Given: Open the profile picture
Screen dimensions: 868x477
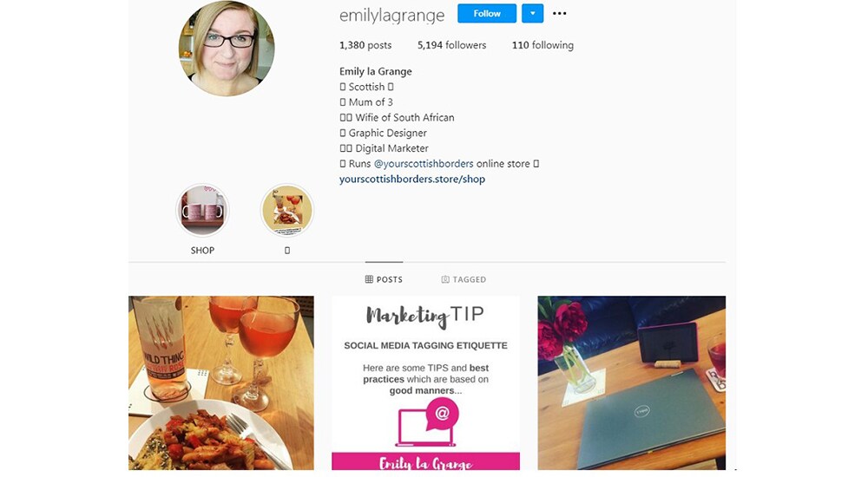Looking at the screenshot, I should [227, 49].
